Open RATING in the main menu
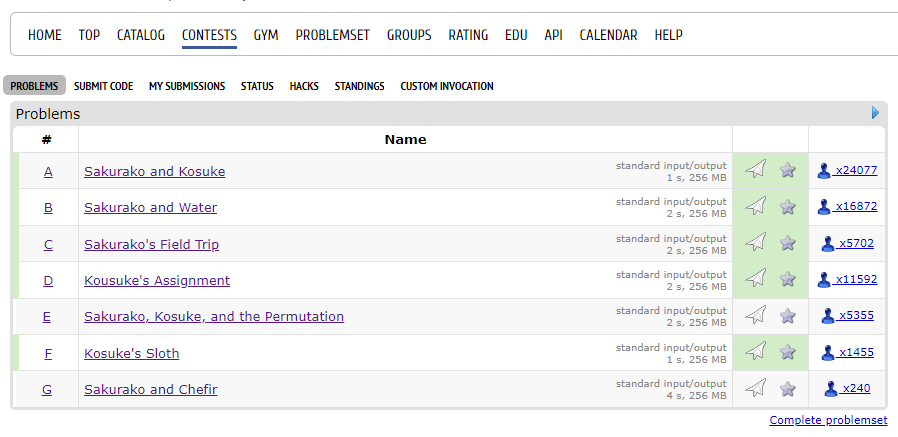The height and width of the screenshot is (437, 898). (x=468, y=35)
